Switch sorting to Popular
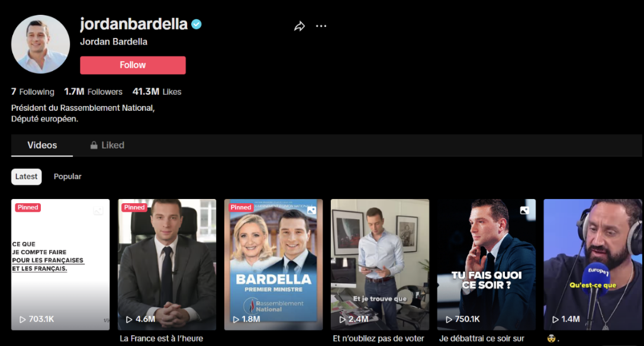Screen dimensions: 644x346 click(x=67, y=177)
